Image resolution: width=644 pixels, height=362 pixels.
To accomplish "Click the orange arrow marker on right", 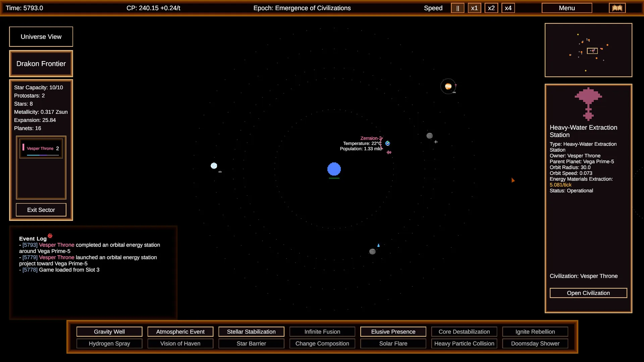I will 513,180.
